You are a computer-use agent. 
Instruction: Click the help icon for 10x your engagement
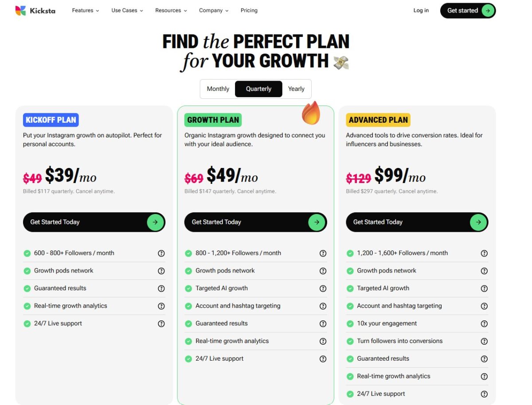point(484,323)
